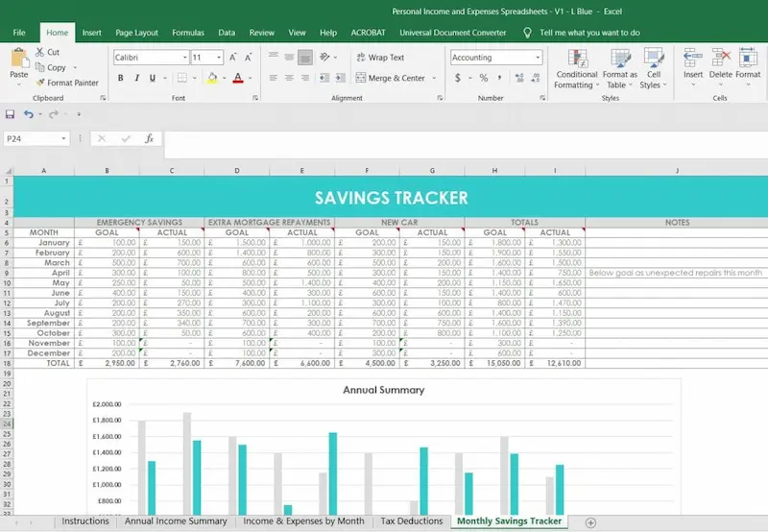
Task: Decrease indent in the cell
Action: [324, 78]
